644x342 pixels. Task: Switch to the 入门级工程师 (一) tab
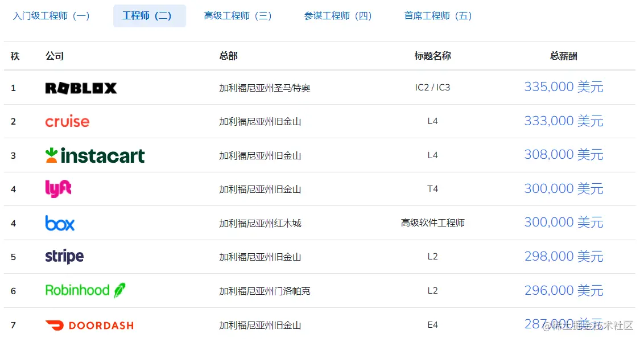(51, 16)
